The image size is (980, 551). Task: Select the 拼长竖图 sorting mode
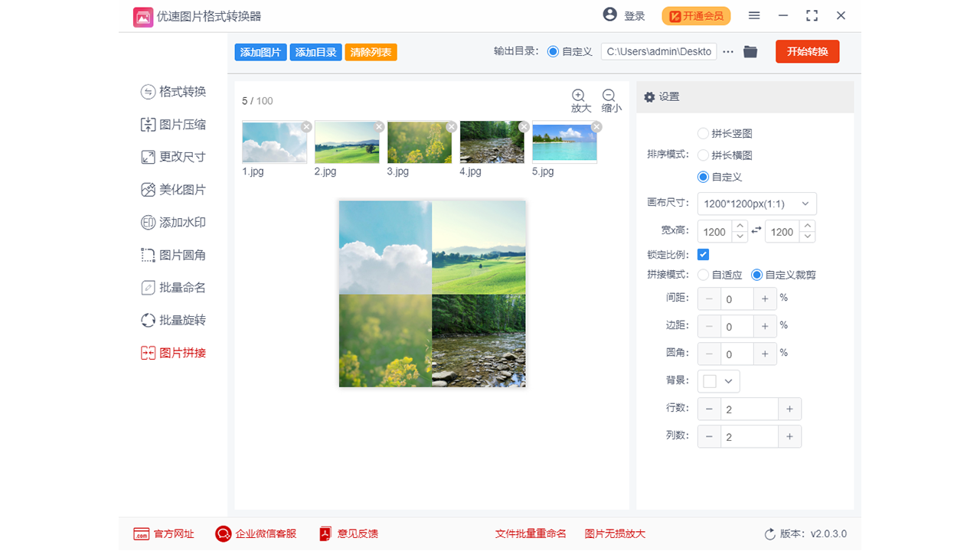click(x=702, y=133)
